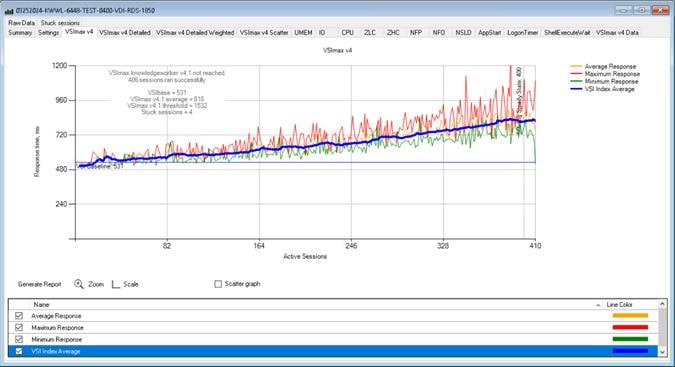Sort by the Name column header
The image size is (675, 367).
41,305
